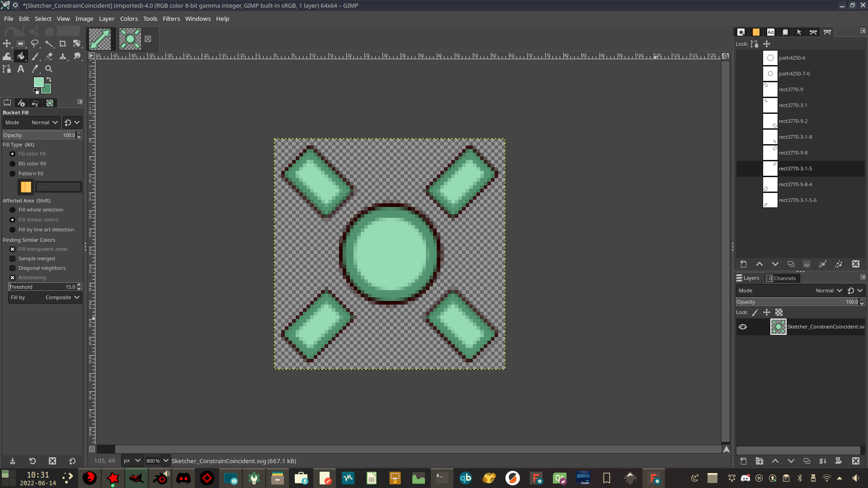Enable the Sample merged checkbox
The height and width of the screenshot is (488, 868).
(x=13, y=258)
